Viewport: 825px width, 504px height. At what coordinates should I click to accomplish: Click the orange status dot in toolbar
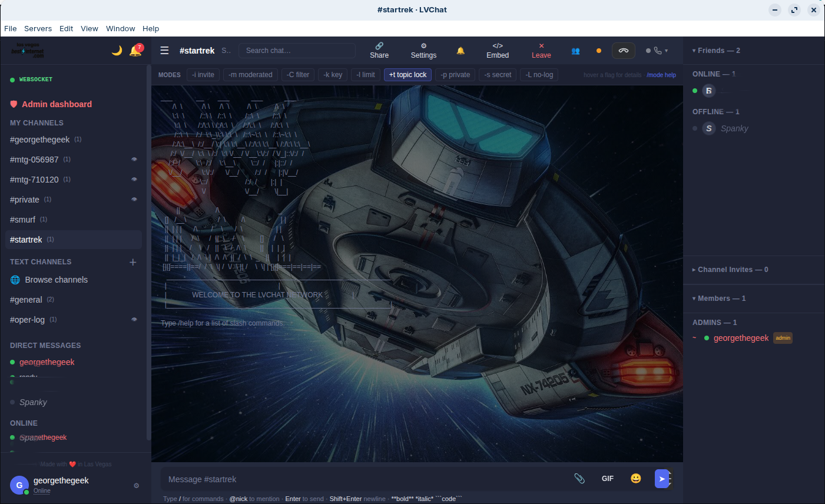click(599, 51)
